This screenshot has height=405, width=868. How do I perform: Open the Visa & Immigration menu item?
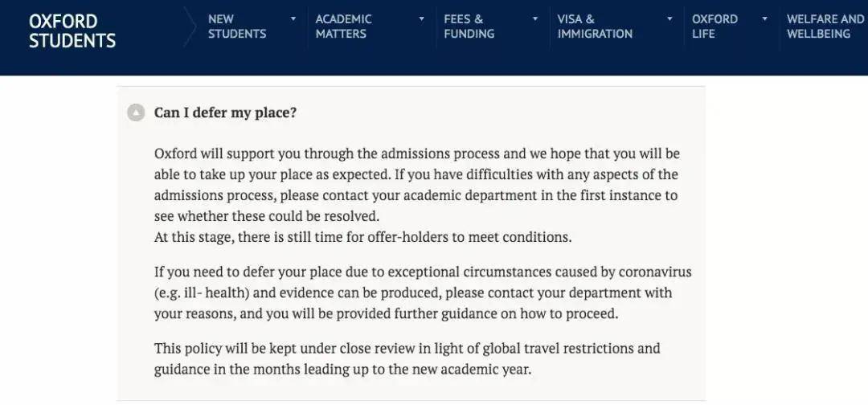point(595,27)
